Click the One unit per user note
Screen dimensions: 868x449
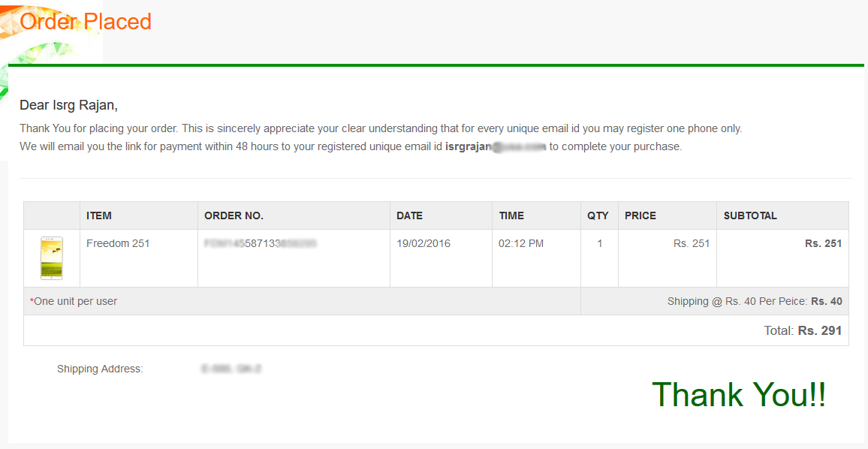tap(74, 301)
